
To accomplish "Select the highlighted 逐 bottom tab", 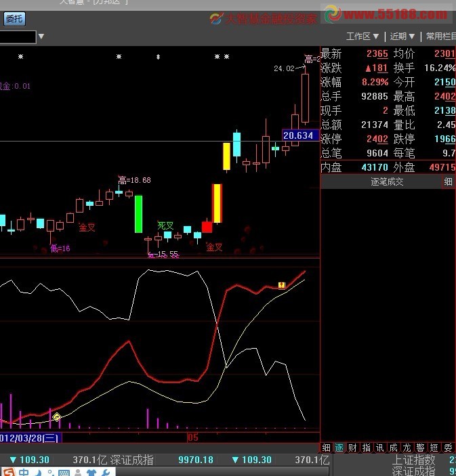I will 339,448.
